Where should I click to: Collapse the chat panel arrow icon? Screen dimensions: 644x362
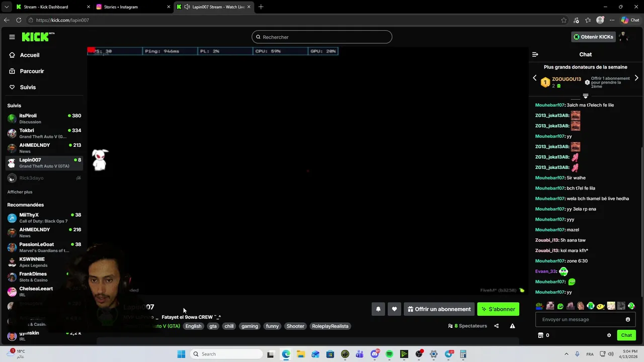tap(535, 54)
